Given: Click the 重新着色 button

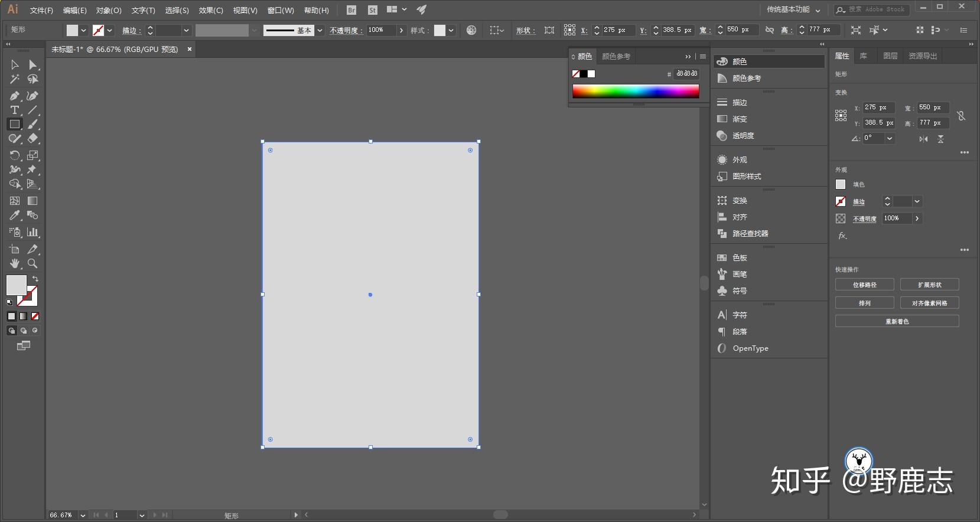Looking at the screenshot, I should (897, 322).
